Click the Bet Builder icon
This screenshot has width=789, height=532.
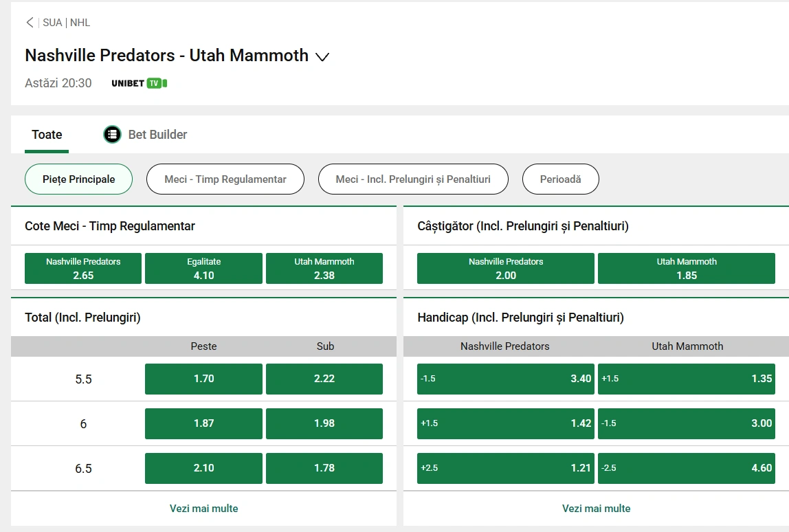[112, 135]
